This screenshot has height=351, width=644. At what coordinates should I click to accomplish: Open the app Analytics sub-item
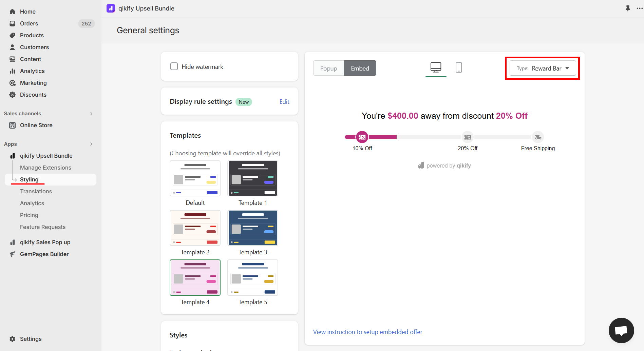(32, 203)
